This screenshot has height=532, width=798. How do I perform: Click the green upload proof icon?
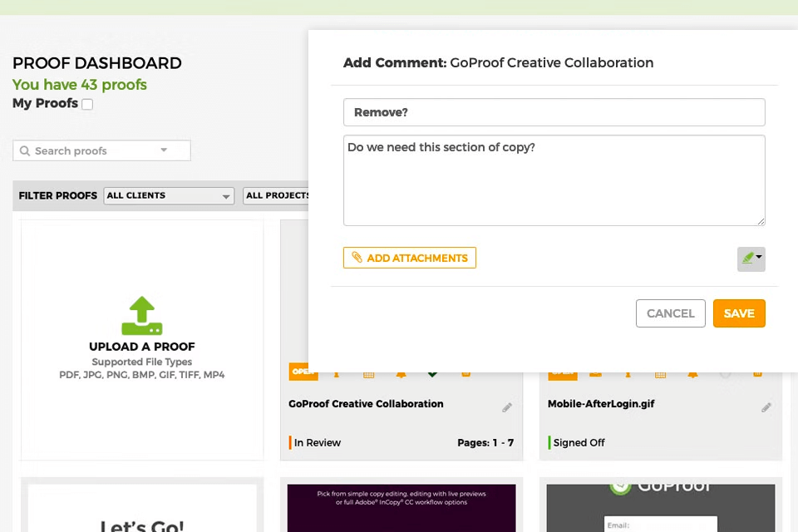coord(142,315)
